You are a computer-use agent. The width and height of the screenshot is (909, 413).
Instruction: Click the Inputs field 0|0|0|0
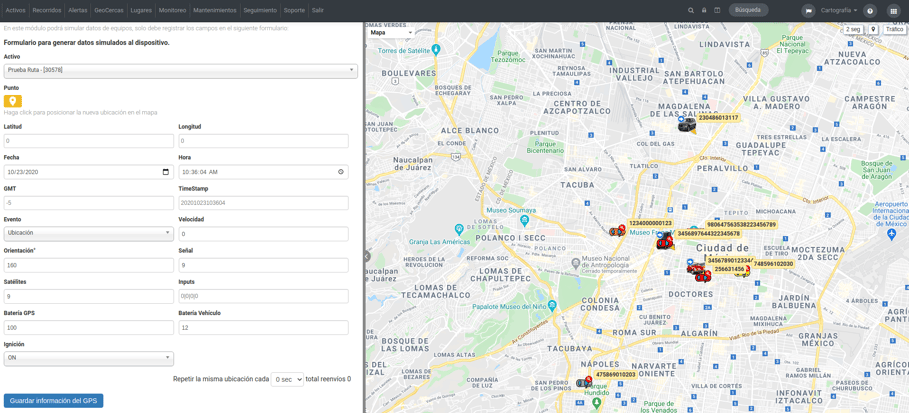tap(263, 296)
